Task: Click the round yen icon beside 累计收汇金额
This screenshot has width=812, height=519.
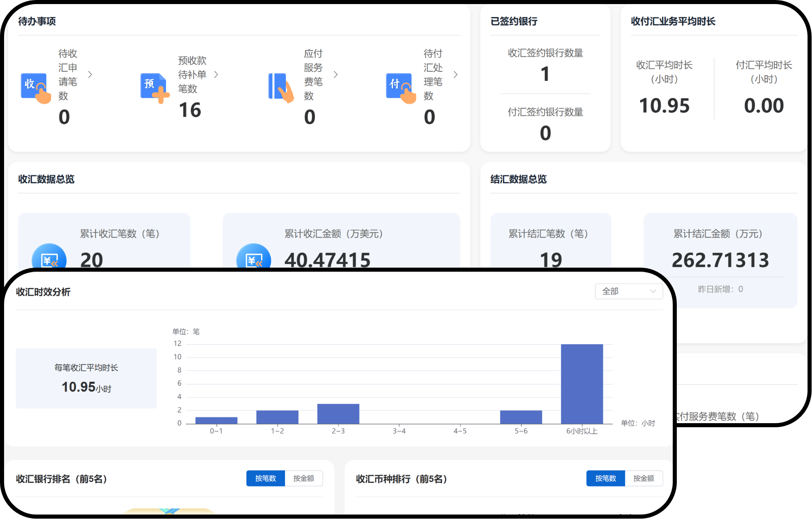Action: pyautogui.click(x=254, y=257)
